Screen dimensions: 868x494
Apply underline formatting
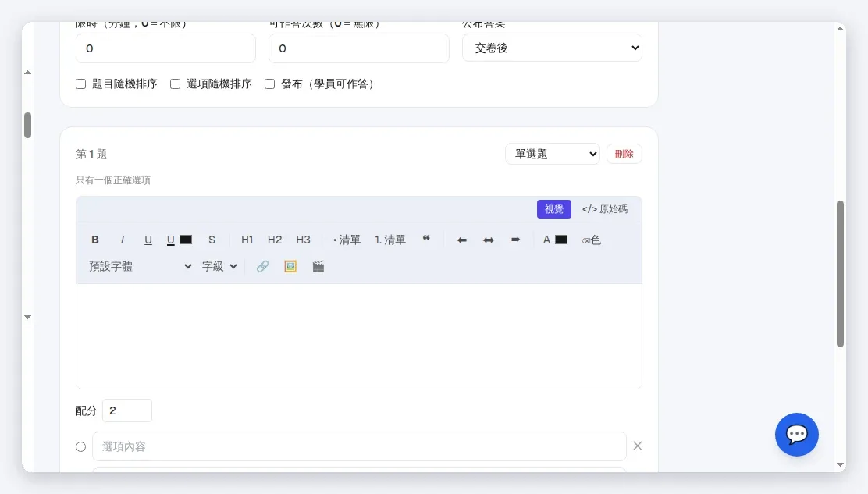[x=148, y=240]
